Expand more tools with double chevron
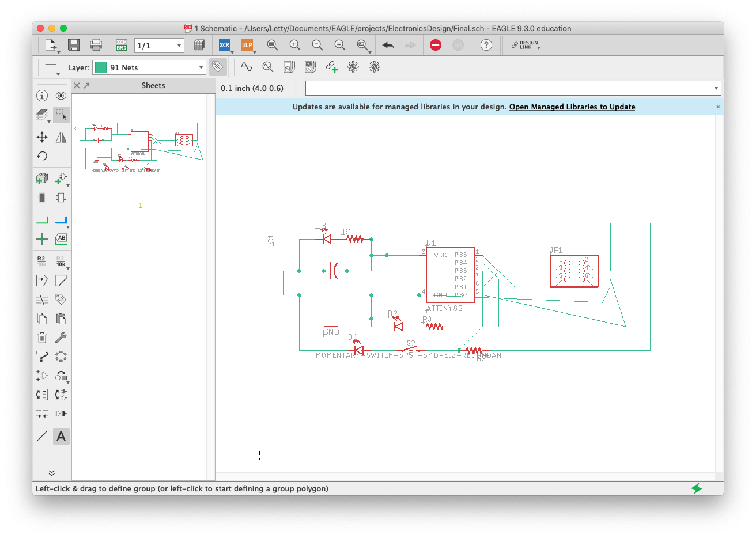 (52, 473)
